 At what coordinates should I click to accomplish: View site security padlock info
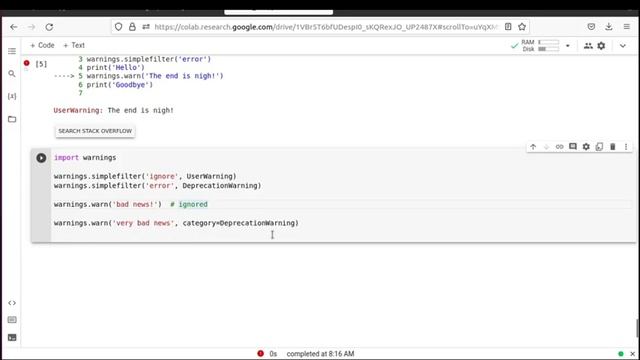point(132,27)
